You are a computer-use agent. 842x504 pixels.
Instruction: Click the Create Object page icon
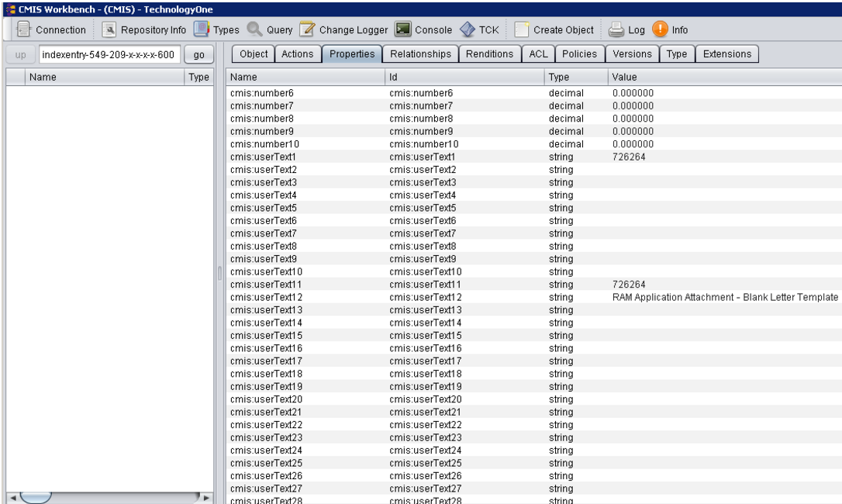point(522,29)
